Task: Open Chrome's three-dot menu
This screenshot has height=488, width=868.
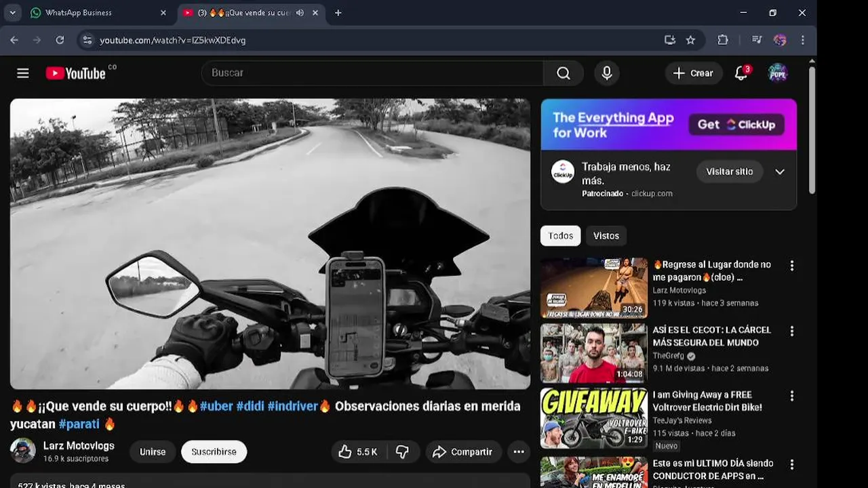Action: pos(803,40)
